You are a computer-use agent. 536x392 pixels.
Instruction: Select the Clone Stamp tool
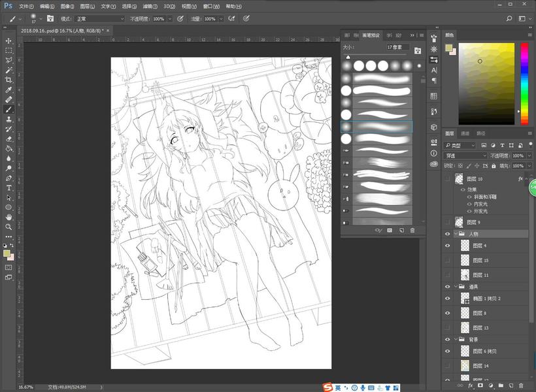(x=8, y=120)
